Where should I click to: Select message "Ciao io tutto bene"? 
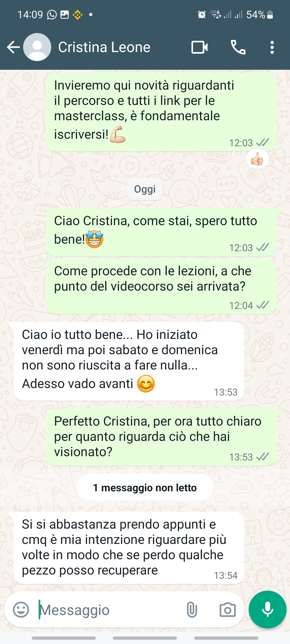coord(129,361)
